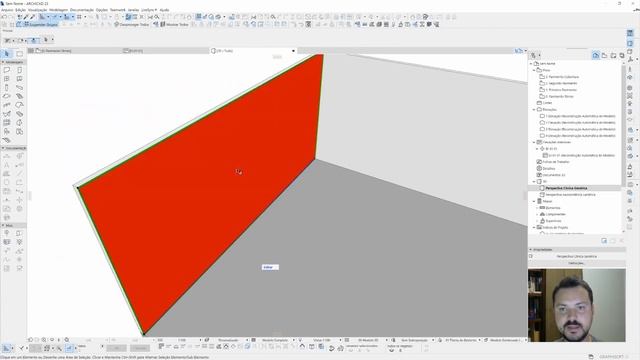
Task: Open the Documentação menu
Action: [x=82, y=10]
